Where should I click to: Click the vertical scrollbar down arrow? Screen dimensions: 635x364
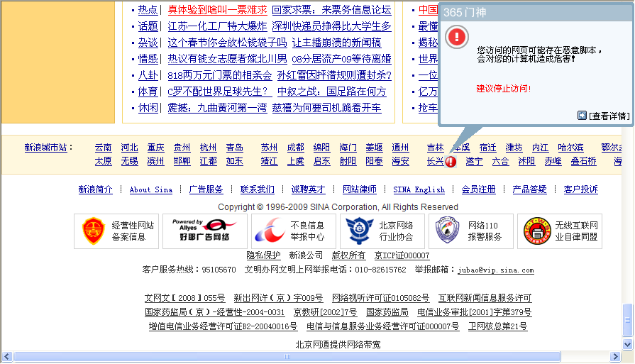coord(627,345)
